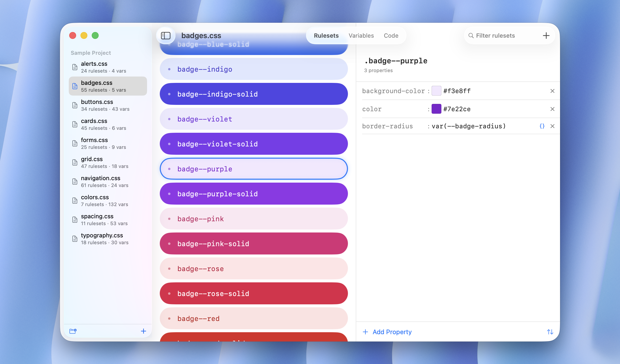Screen dimensions: 620x364
Task: Click the plus icon beside Filter rulesets
Action: [x=546, y=35]
